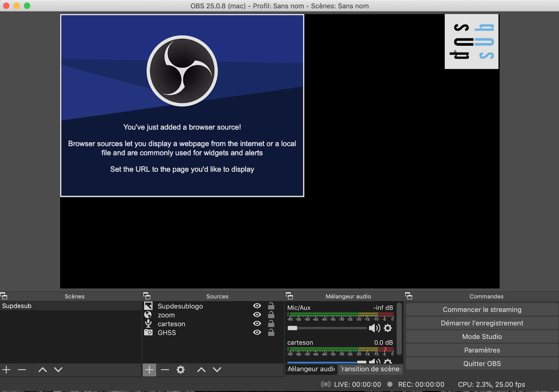Toggle visibility of zoom source
This screenshot has height=392, width=559.
(x=257, y=315)
